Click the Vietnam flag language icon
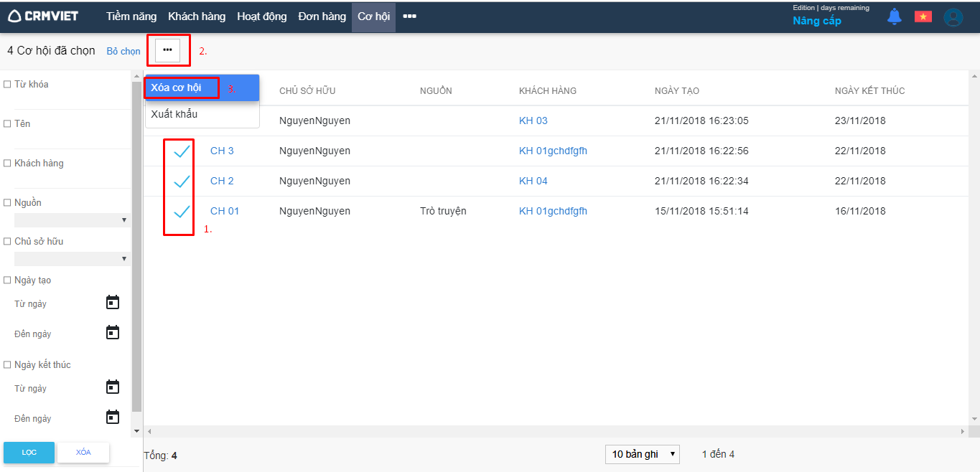The width and height of the screenshot is (980, 472). tap(923, 16)
